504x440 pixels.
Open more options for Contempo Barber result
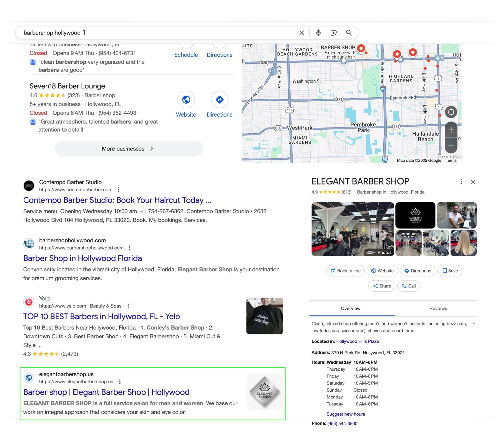click(x=118, y=190)
